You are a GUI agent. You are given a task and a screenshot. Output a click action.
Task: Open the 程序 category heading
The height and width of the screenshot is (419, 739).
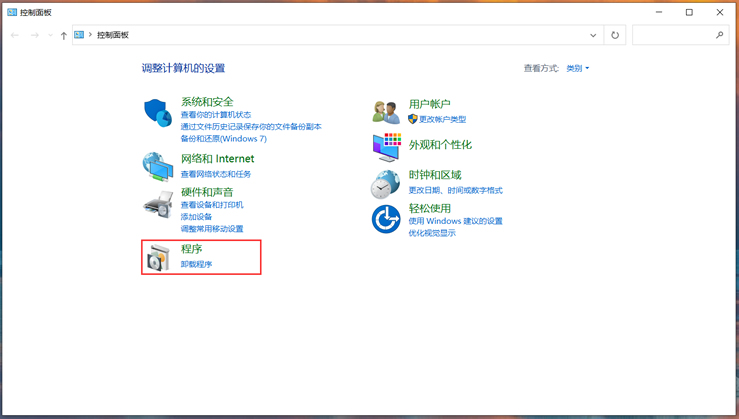[x=191, y=249]
